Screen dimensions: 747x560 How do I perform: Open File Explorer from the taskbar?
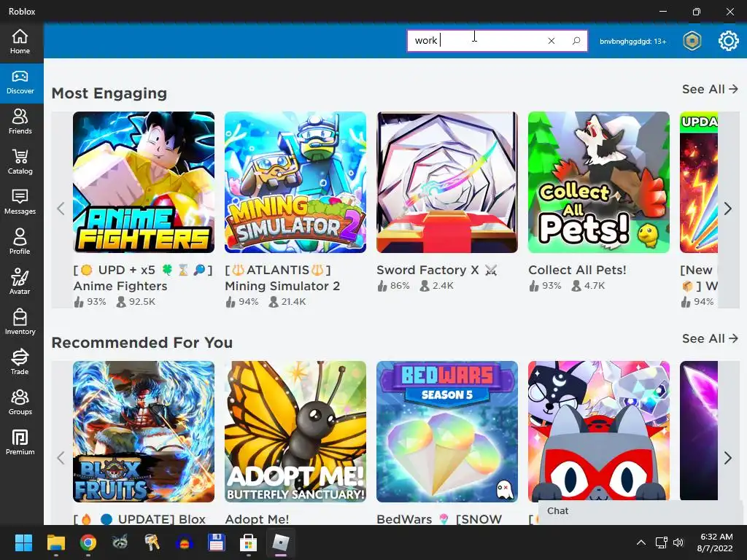point(55,542)
